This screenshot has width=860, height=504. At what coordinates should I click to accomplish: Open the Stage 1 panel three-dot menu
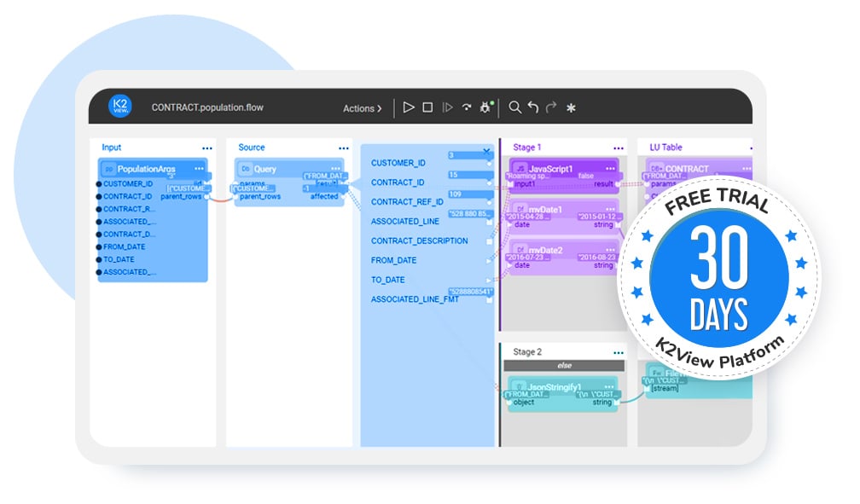pos(618,147)
